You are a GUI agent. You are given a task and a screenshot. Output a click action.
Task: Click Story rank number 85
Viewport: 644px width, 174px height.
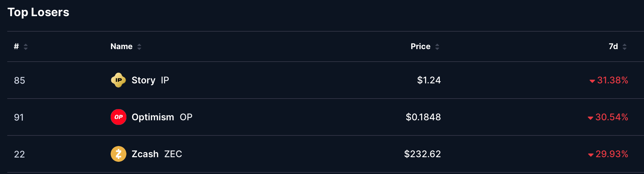pos(19,80)
